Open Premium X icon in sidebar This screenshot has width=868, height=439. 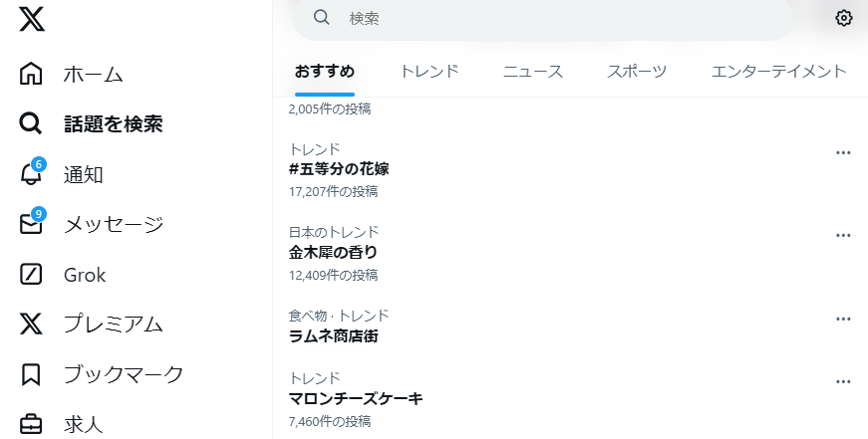pyautogui.click(x=32, y=325)
